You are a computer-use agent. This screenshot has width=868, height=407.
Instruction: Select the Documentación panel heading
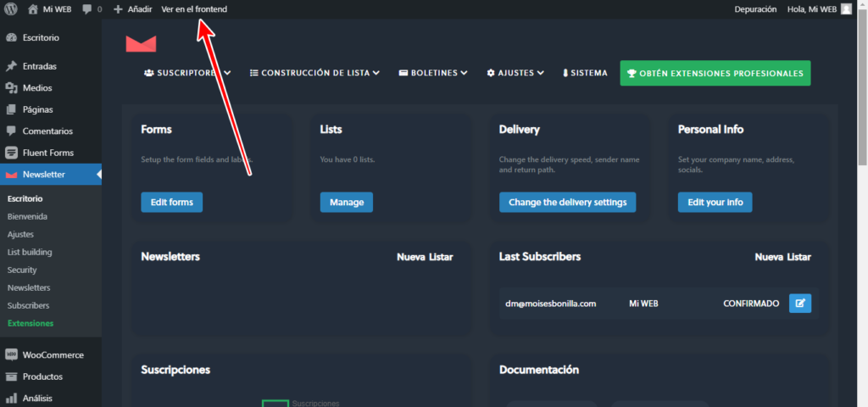click(x=539, y=370)
